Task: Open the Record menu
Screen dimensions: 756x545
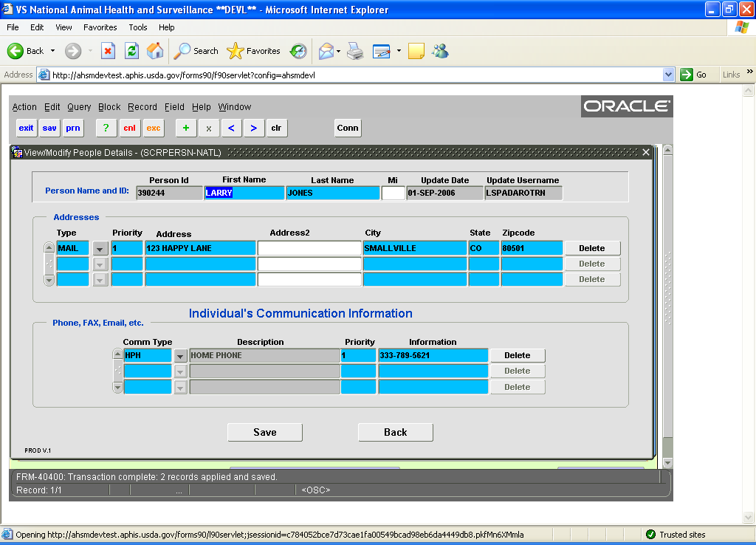Action: [142, 107]
